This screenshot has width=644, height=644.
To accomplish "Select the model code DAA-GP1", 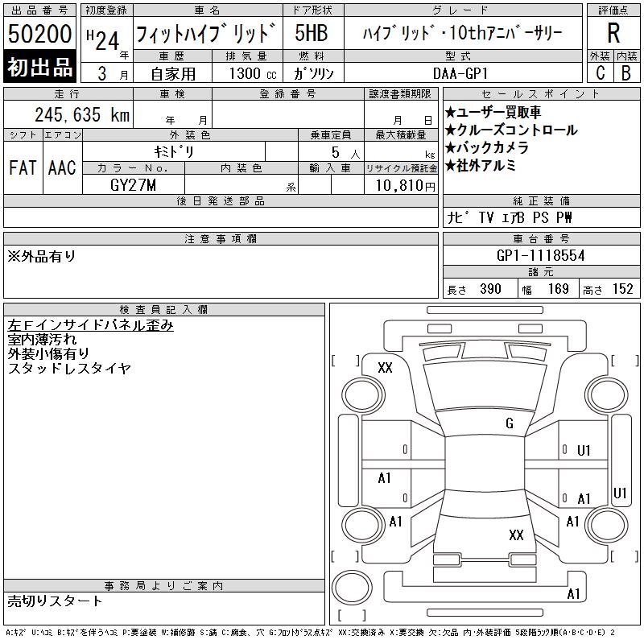I will coord(460,73).
